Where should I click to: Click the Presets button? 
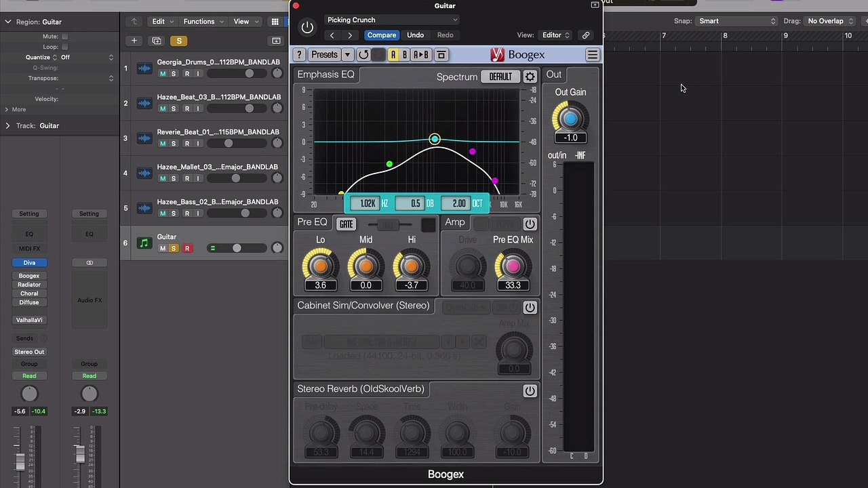(324, 55)
